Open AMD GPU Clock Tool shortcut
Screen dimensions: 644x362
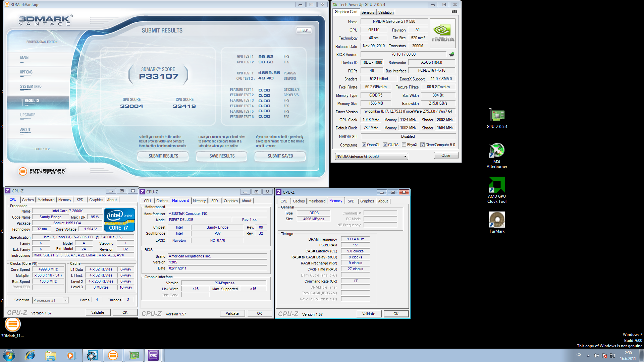(497, 190)
